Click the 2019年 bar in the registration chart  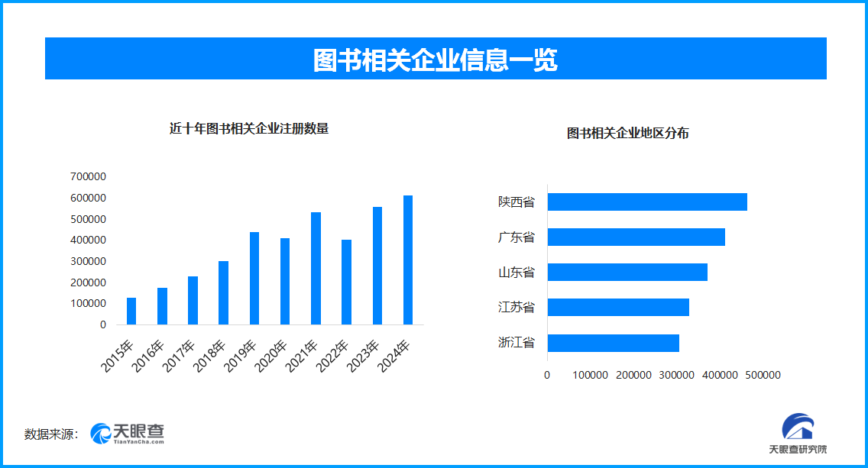click(x=254, y=279)
